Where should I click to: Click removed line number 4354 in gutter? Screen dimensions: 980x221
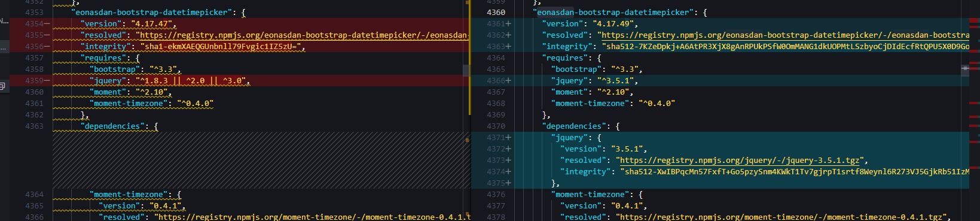coord(34,23)
